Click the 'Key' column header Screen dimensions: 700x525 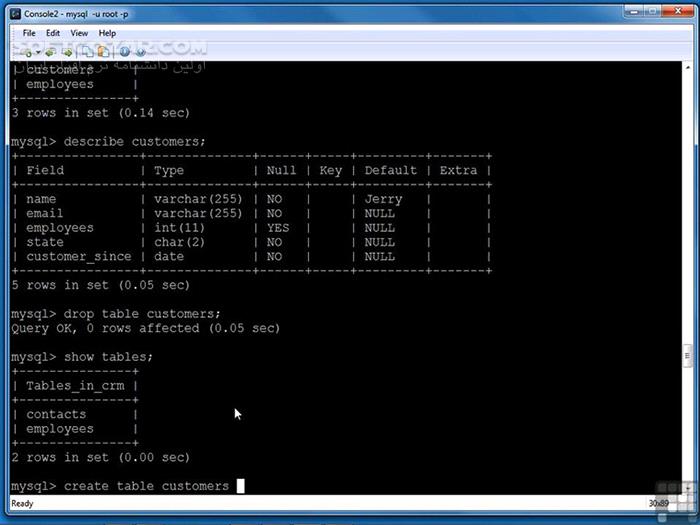(x=331, y=171)
